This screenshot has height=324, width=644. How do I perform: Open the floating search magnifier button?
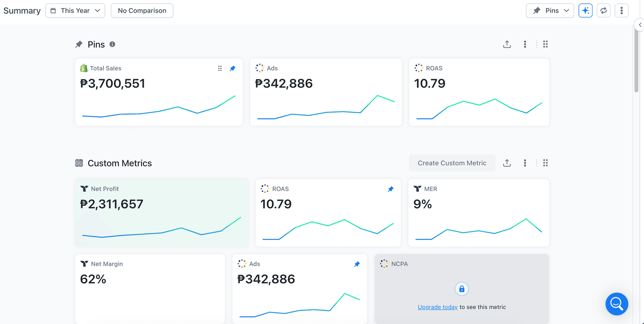[617, 304]
